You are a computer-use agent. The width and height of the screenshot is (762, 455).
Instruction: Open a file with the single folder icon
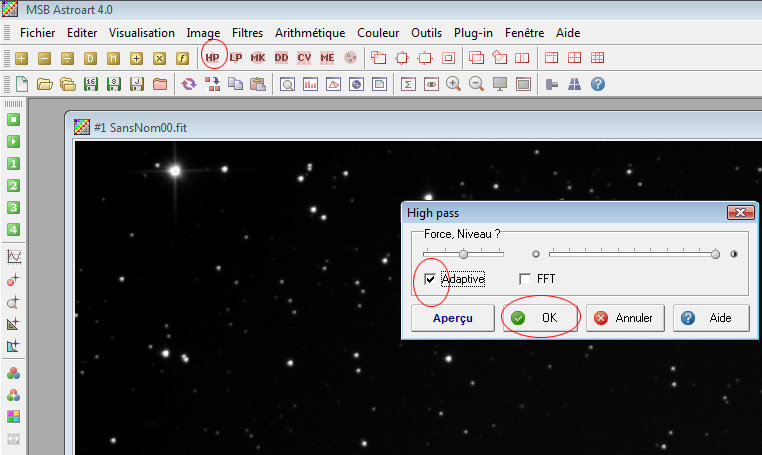pos(45,84)
